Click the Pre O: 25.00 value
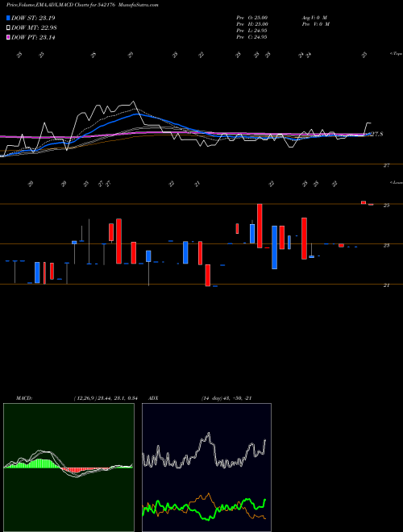The height and width of the screenshot is (532, 403). point(252,18)
